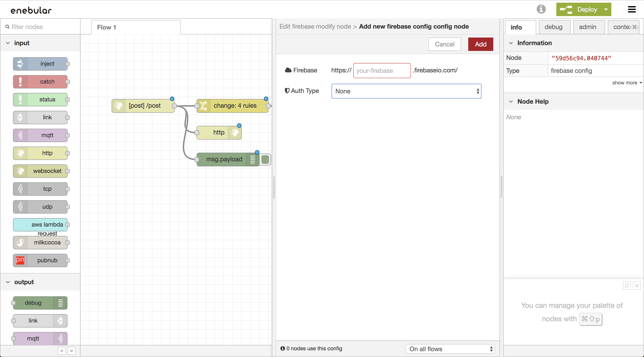Select the inject node in the palette
644x357 pixels.
40,64
